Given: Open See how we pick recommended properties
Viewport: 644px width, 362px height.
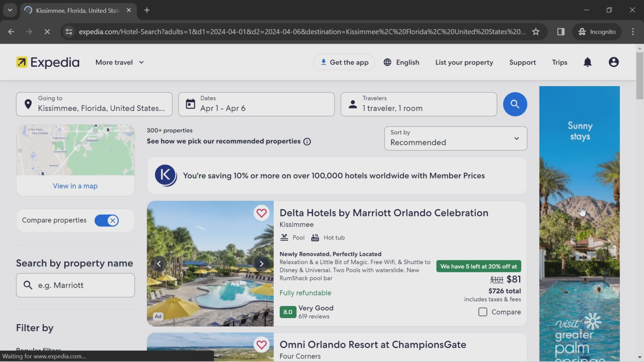Looking at the screenshot, I should [224, 141].
